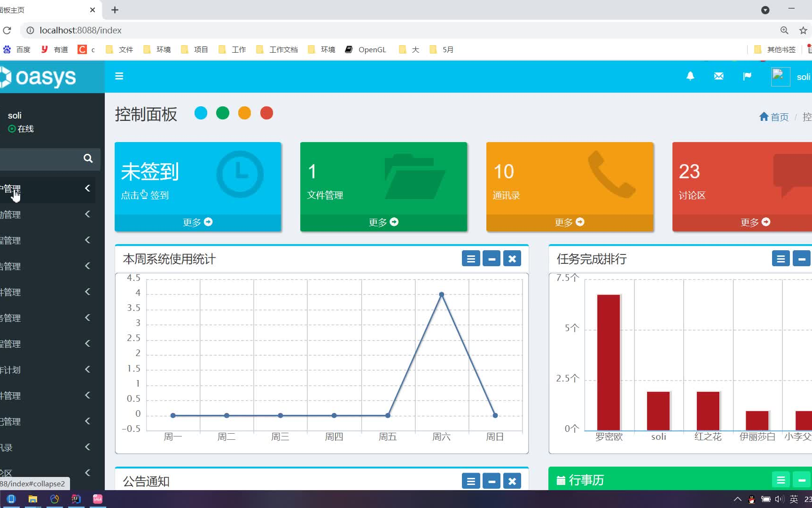Select the red theme color circle
This screenshot has height=508, width=812.
[266, 113]
